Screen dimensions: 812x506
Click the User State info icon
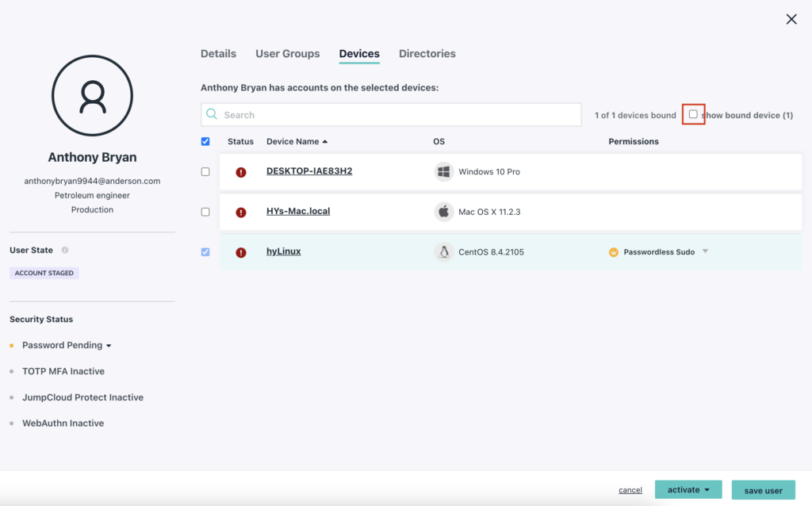click(x=65, y=250)
